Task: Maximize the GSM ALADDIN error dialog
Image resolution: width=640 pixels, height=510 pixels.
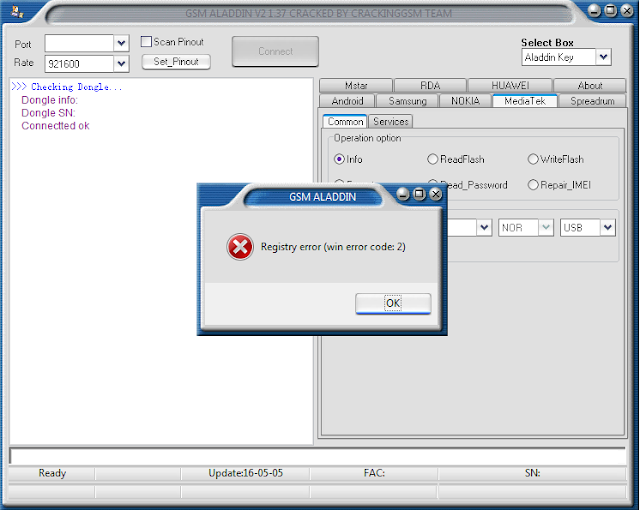Action: (x=419, y=194)
